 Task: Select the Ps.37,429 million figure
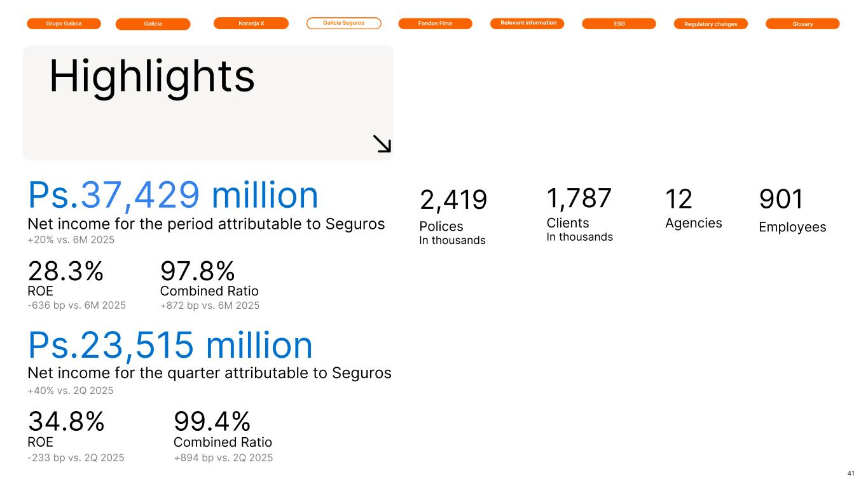(173, 196)
